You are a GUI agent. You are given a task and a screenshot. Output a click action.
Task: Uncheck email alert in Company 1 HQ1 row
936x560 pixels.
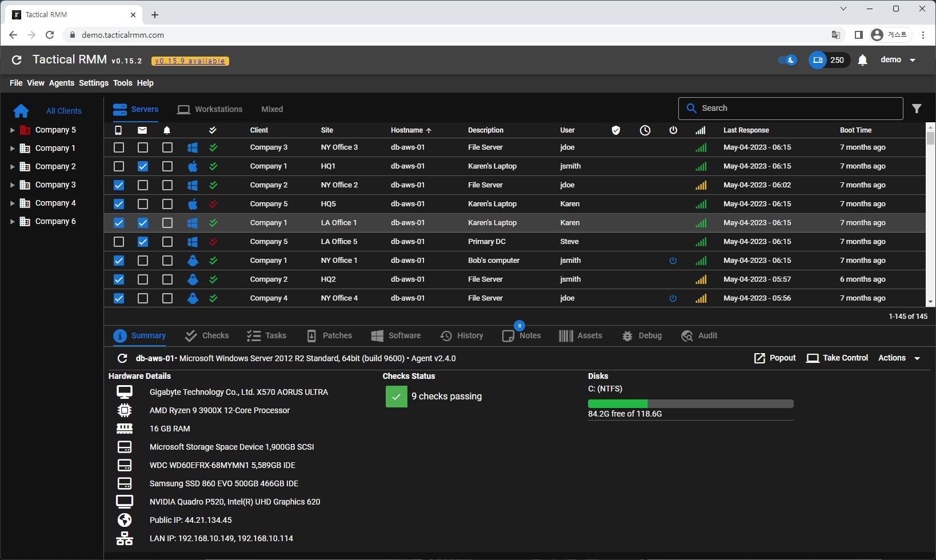pos(143,166)
